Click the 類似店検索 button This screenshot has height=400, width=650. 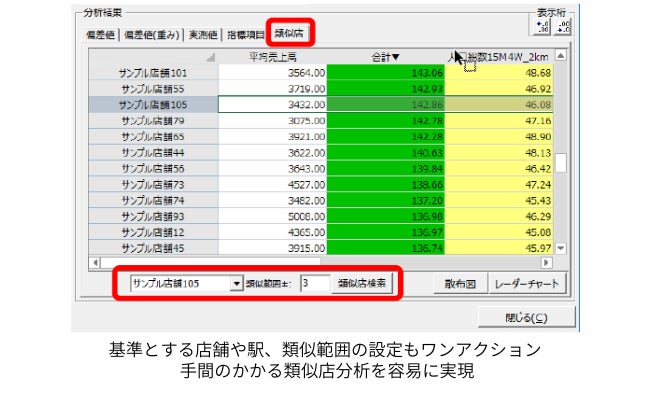pyautogui.click(x=362, y=284)
